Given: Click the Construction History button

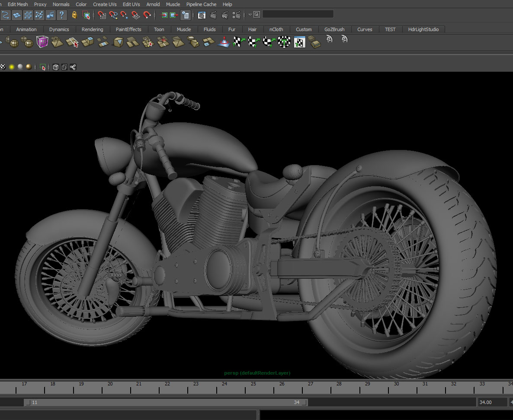Looking at the screenshot, I should coord(185,15).
